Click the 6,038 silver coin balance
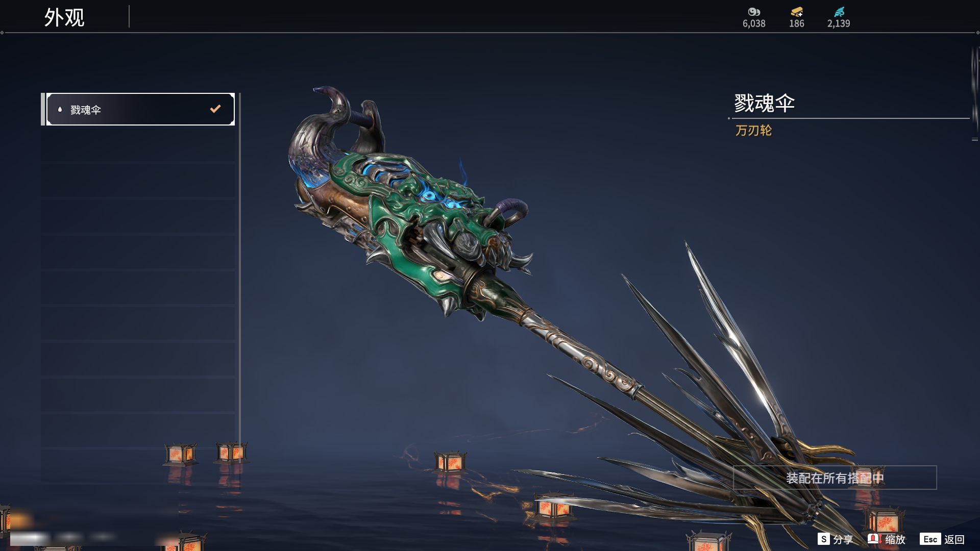The image size is (980, 551). 754,23
